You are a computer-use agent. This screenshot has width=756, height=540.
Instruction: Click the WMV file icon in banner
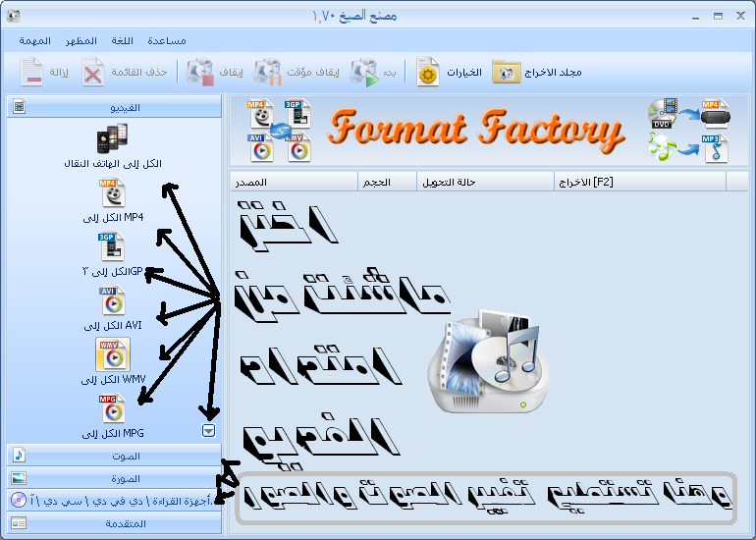coord(297,147)
